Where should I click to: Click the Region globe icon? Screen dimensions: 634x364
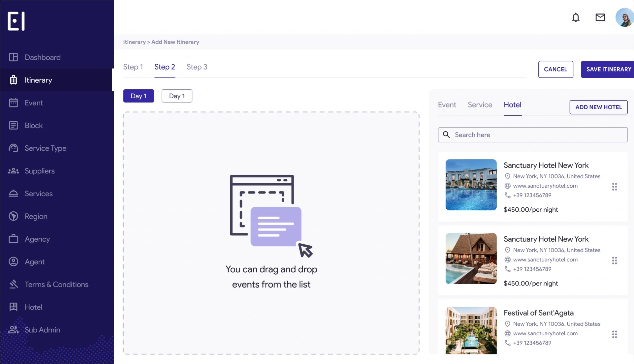click(14, 216)
